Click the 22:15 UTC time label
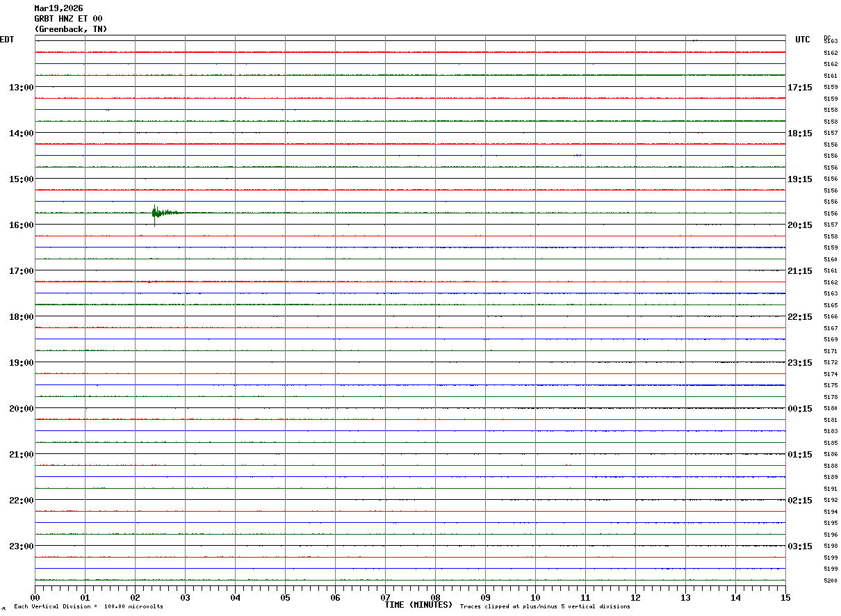Image resolution: width=841 pixels, height=616 pixels. click(x=800, y=317)
